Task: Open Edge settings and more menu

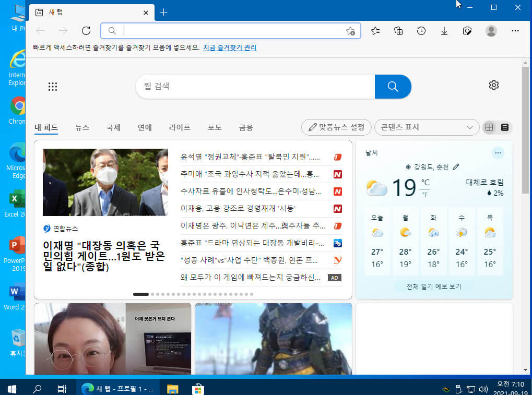Action: [x=515, y=31]
